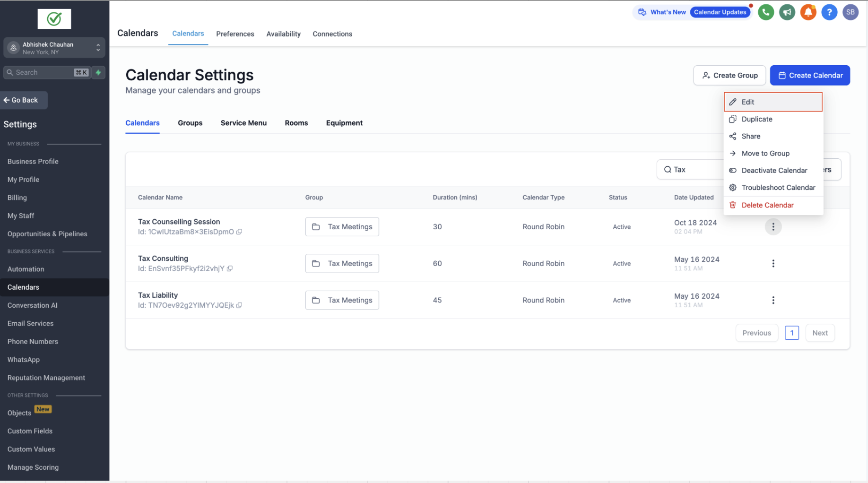Open the SB user avatar

tap(850, 12)
